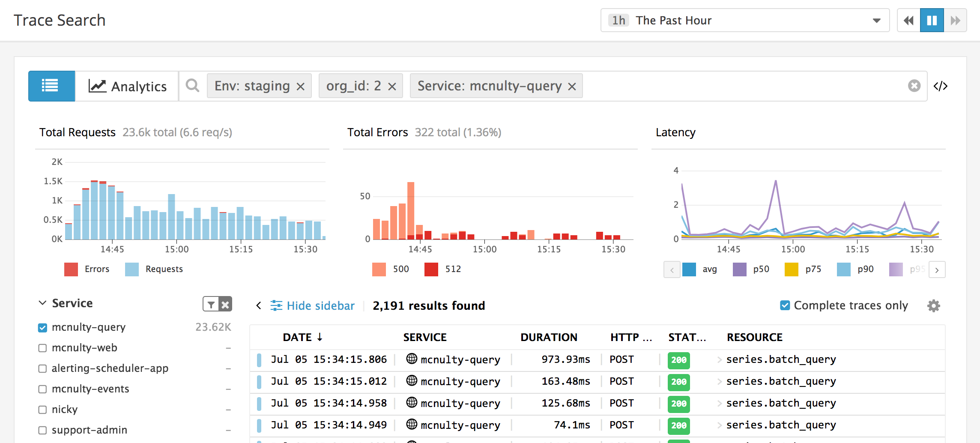Collapse the Service facet section
980x443 pixels.
point(42,303)
